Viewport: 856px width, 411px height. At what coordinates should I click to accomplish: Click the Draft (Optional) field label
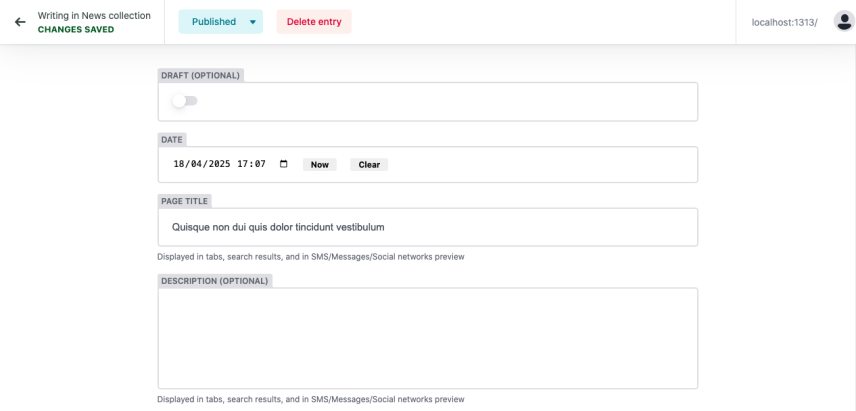point(200,75)
